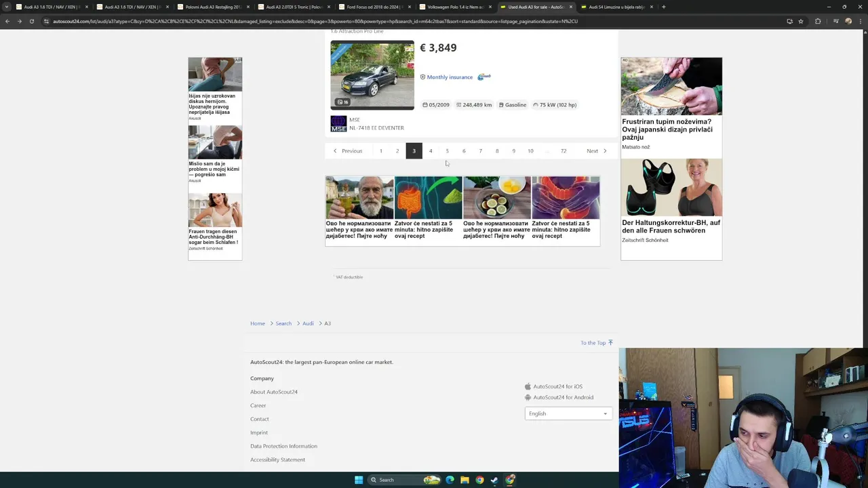
Task: Open Data Protection Information link
Action: coord(283,446)
